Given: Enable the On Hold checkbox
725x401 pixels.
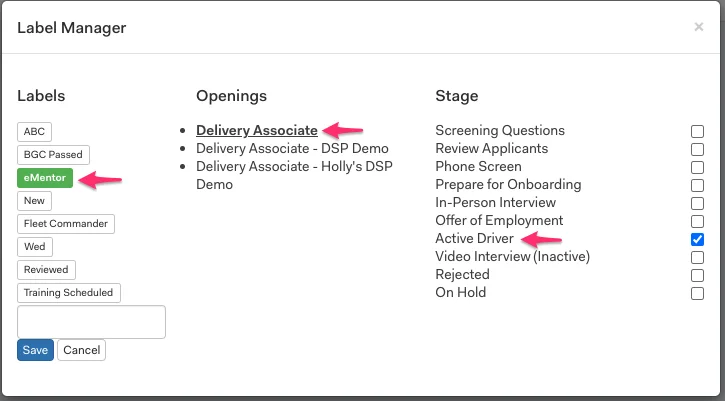Looking at the screenshot, I should pyautogui.click(x=697, y=293).
